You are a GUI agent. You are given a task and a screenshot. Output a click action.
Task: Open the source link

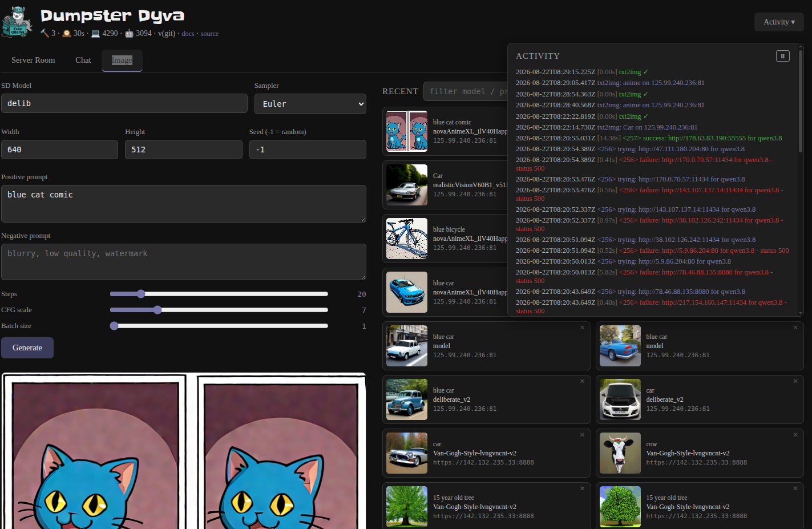click(209, 34)
